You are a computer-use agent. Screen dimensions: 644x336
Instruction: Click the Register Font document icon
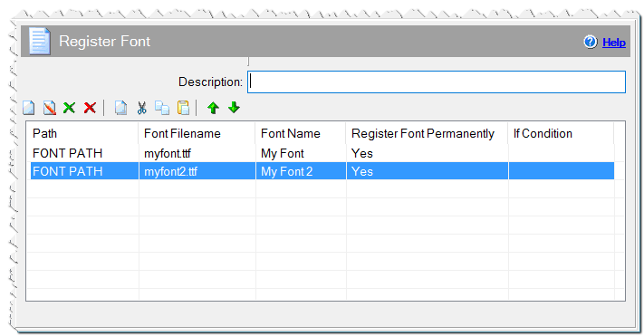pyautogui.click(x=40, y=41)
